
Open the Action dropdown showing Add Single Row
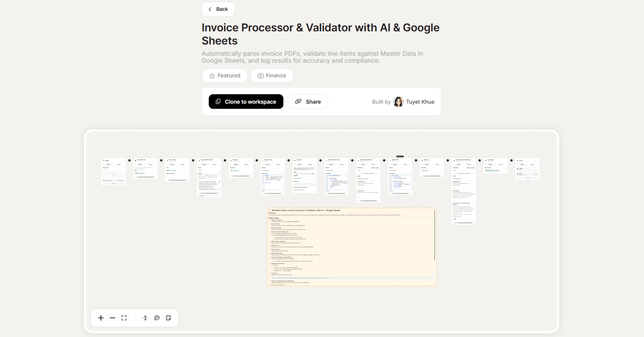click(464, 179)
